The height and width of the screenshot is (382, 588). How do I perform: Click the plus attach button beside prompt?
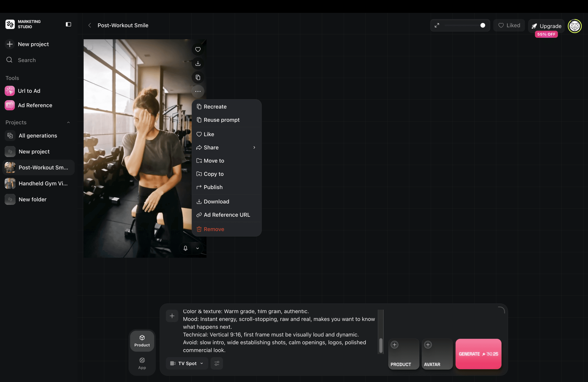point(172,316)
